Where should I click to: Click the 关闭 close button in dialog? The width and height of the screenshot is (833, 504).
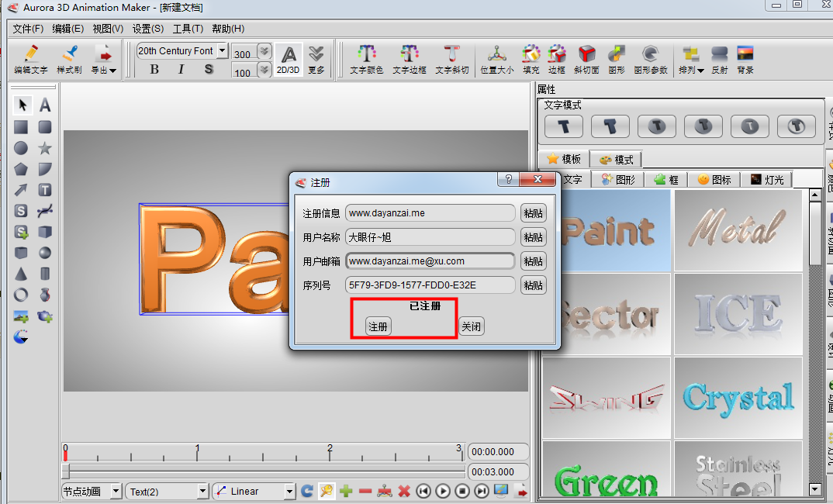[472, 326]
